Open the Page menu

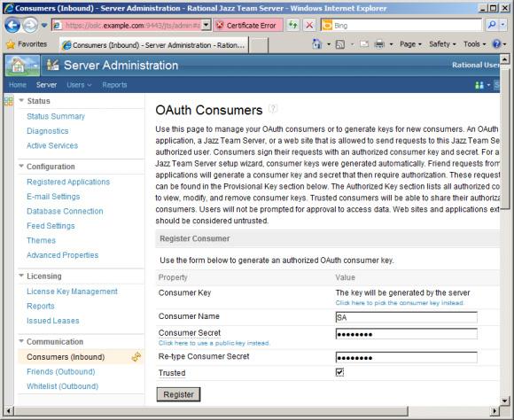[x=410, y=44]
